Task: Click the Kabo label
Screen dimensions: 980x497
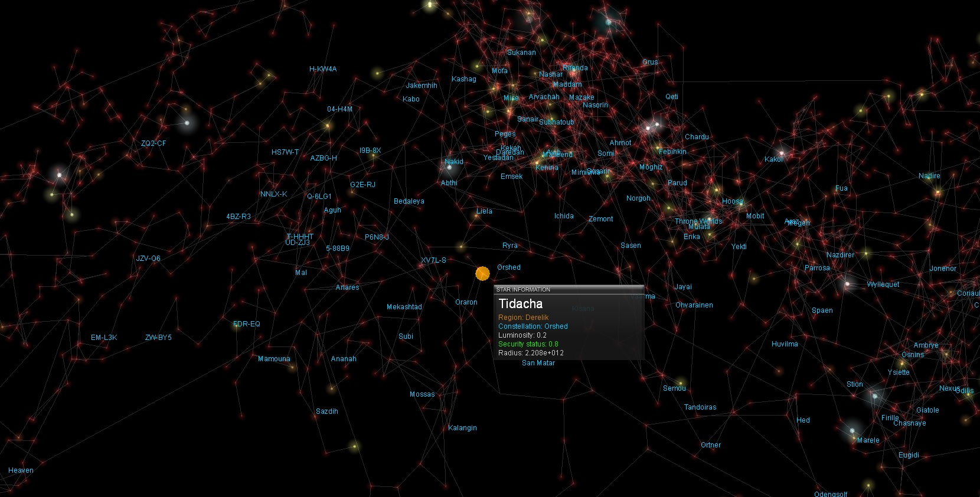Action: [411, 99]
